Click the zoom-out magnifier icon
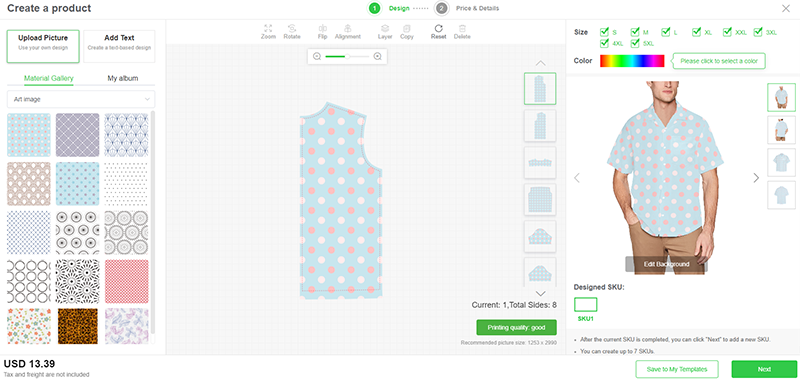 point(317,57)
